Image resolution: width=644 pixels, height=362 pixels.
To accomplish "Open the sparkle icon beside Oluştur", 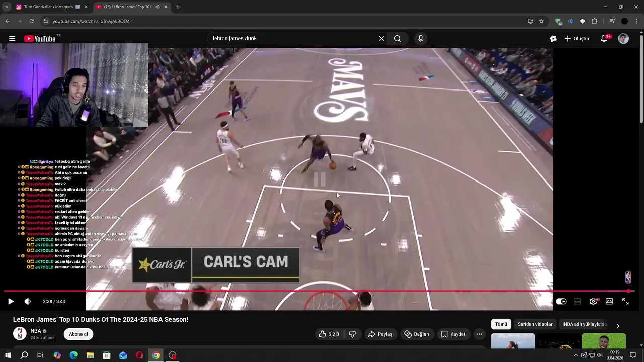I will 553,39.
